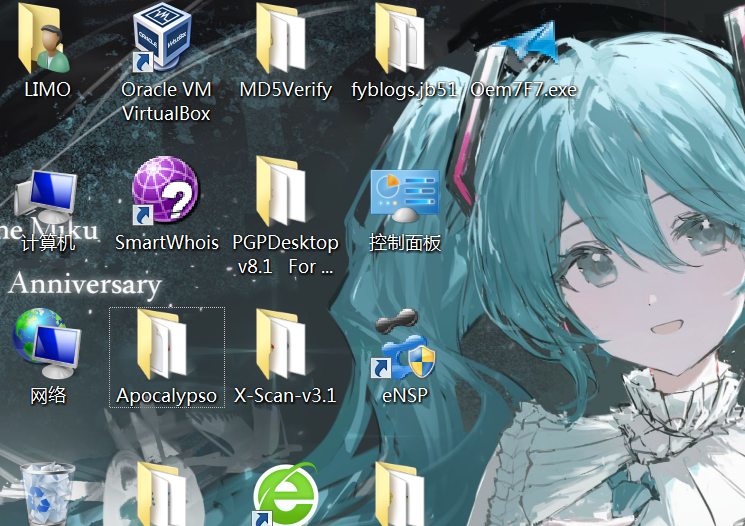This screenshot has width=745, height=526.
Task: Click the "网络" label text
Action: [x=48, y=396]
